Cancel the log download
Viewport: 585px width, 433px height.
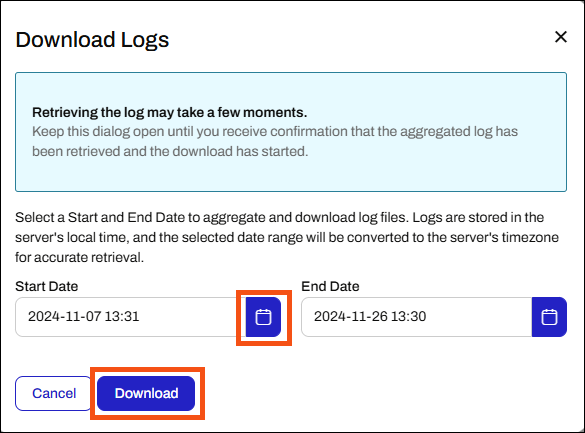click(x=54, y=393)
